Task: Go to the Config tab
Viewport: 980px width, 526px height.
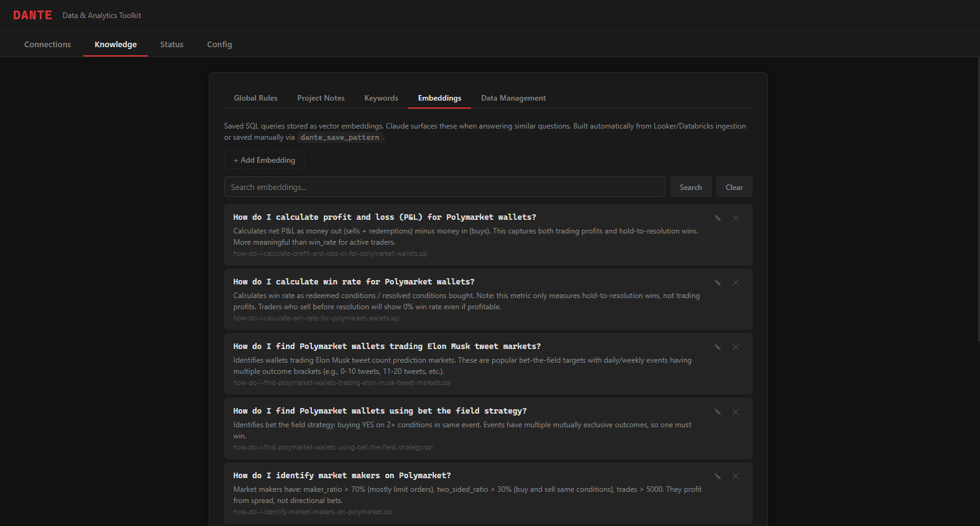Action: click(219, 45)
